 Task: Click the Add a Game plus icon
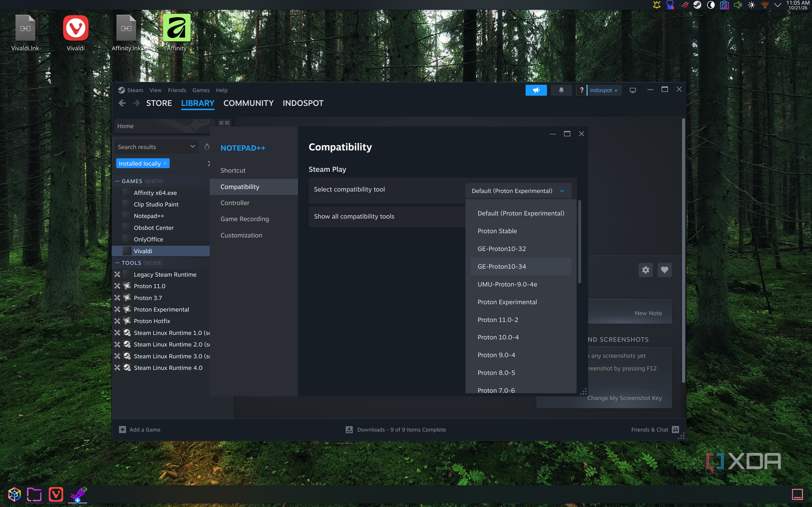(123, 429)
